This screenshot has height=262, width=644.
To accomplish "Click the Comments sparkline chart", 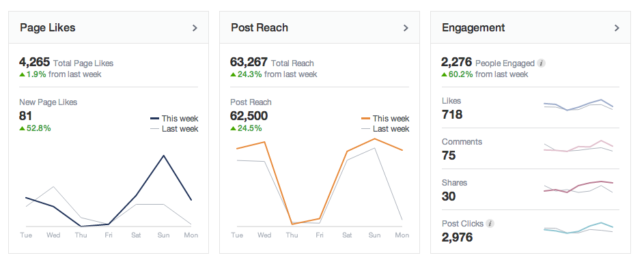I will click(578, 147).
